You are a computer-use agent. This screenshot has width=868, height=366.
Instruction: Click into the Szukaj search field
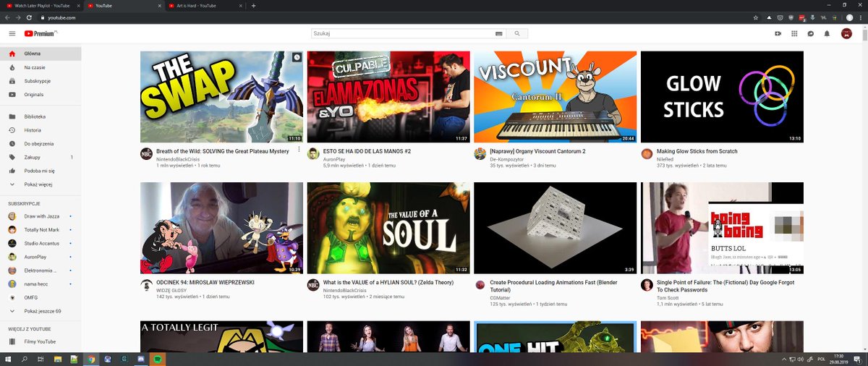403,33
